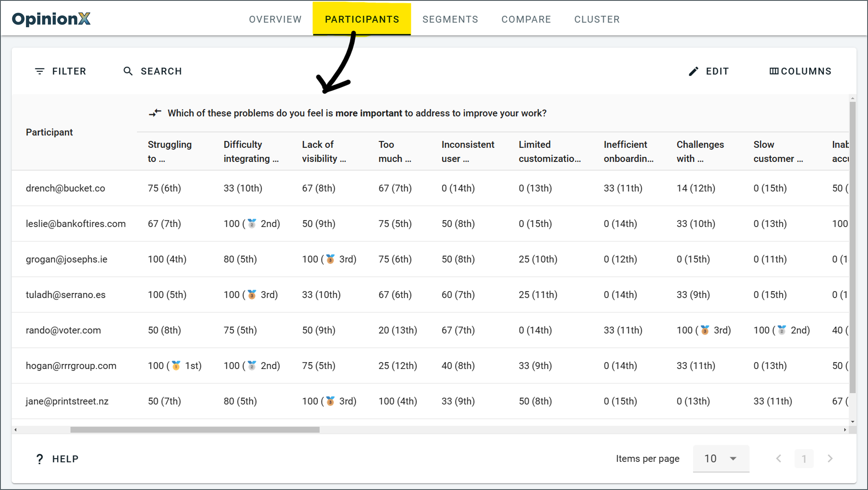The height and width of the screenshot is (490, 868).
Task: Click the pairwise compare arrows icon
Action: pos(155,113)
